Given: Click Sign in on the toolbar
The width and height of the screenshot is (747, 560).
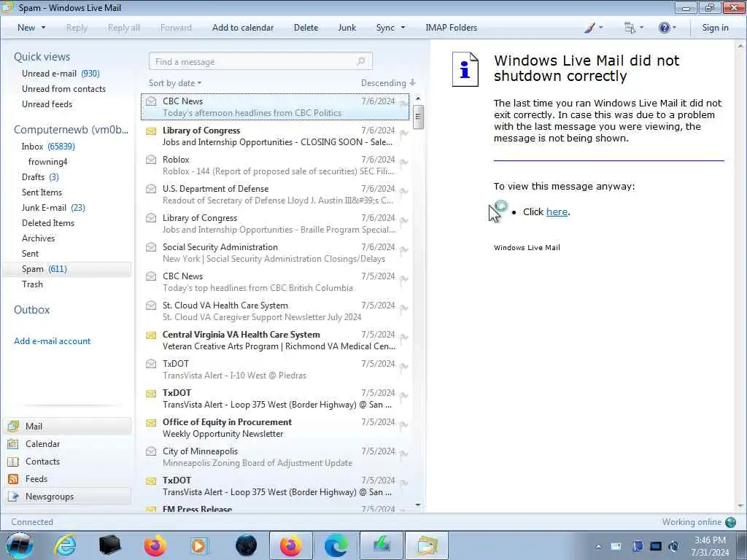Looking at the screenshot, I should [x=715, y=28].
